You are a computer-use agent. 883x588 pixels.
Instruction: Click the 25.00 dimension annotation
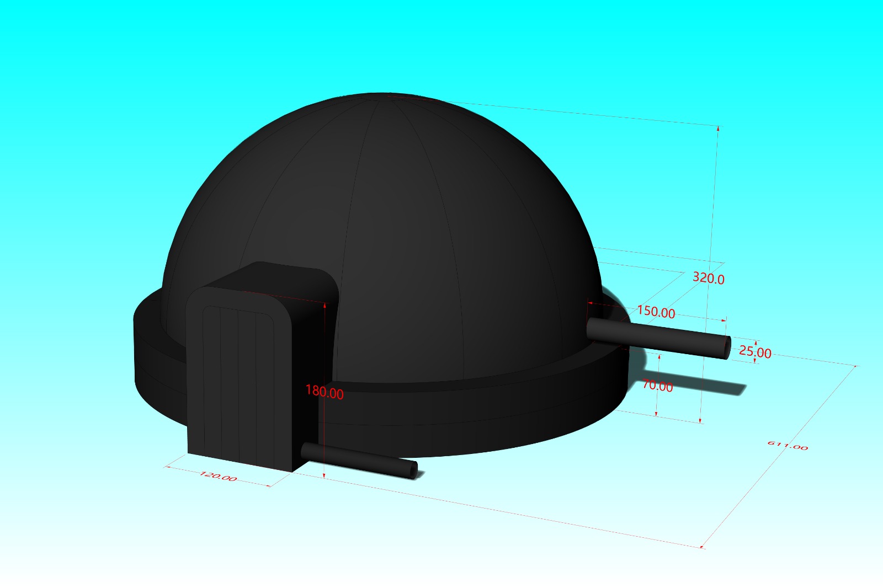click(x=754, y=352)
